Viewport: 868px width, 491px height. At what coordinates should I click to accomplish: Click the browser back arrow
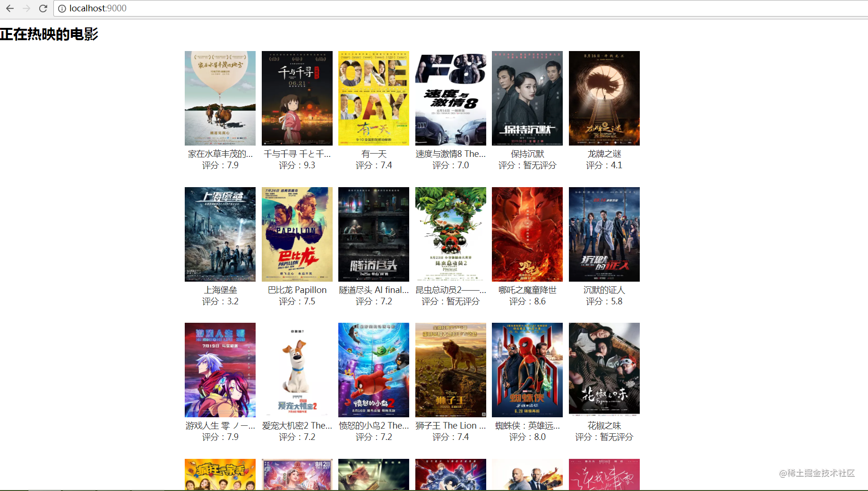[10, 8]
